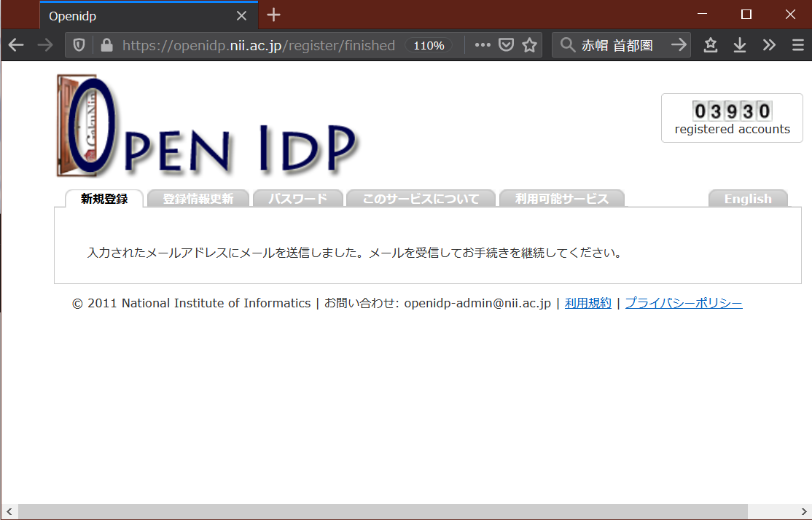The image size is (812, 520).
Task: Go back to the previous page
Action: pos(16,46)
